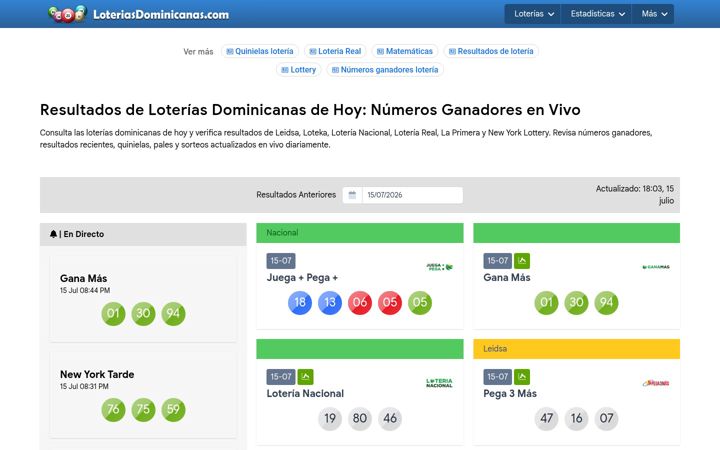This screenshot has width=720, height=450.
Task: Open Números ganadores lotería link
Action: [385, 70]
